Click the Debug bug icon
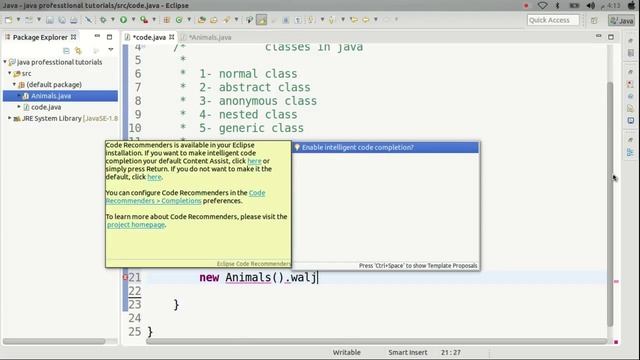Screen dimensions: 640x360 [103, 20]
